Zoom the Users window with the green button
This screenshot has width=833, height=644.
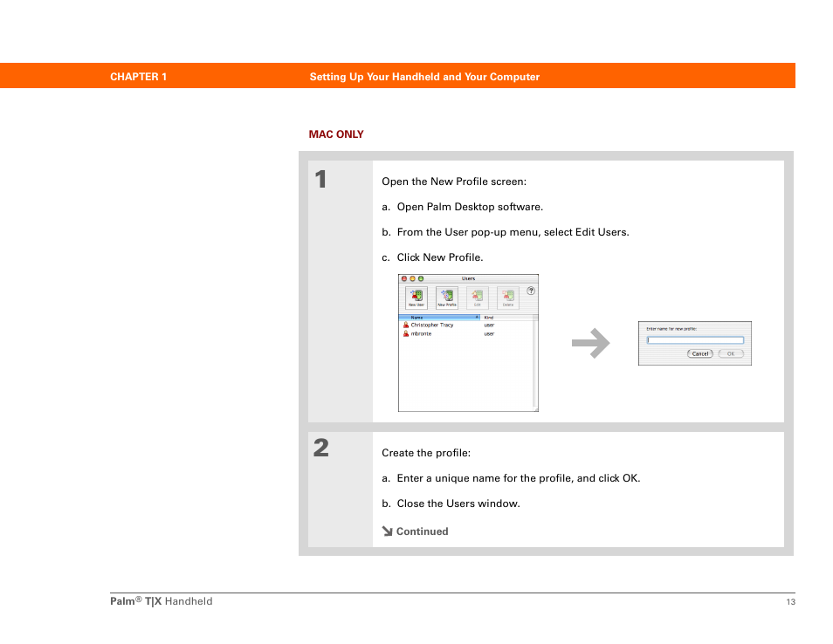pyautogui.click(x=421, y=278)
